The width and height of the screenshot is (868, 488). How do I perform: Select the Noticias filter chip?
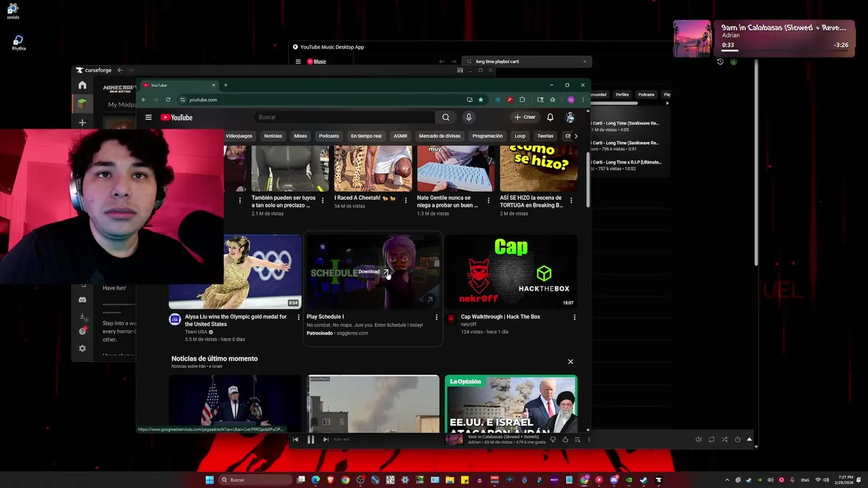[273, 136]
